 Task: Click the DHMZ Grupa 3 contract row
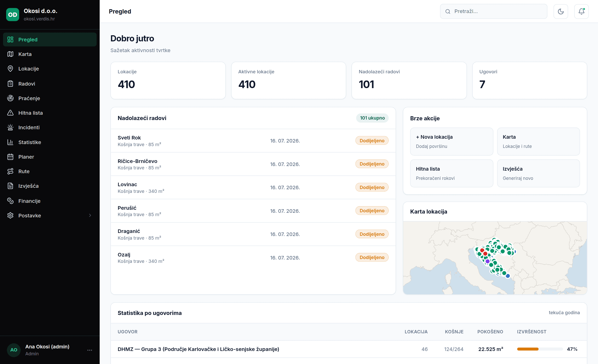349,349
